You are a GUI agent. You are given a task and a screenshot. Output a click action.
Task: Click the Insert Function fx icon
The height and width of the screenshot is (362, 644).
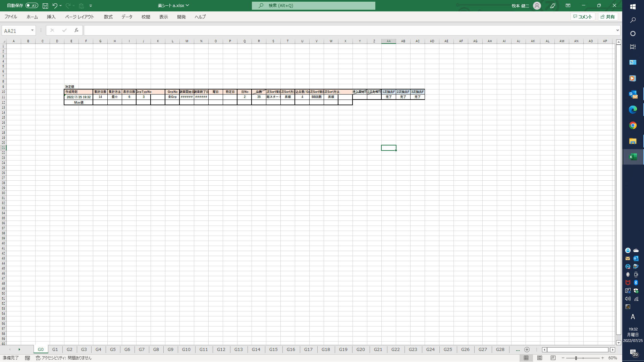tap(76, 31)
